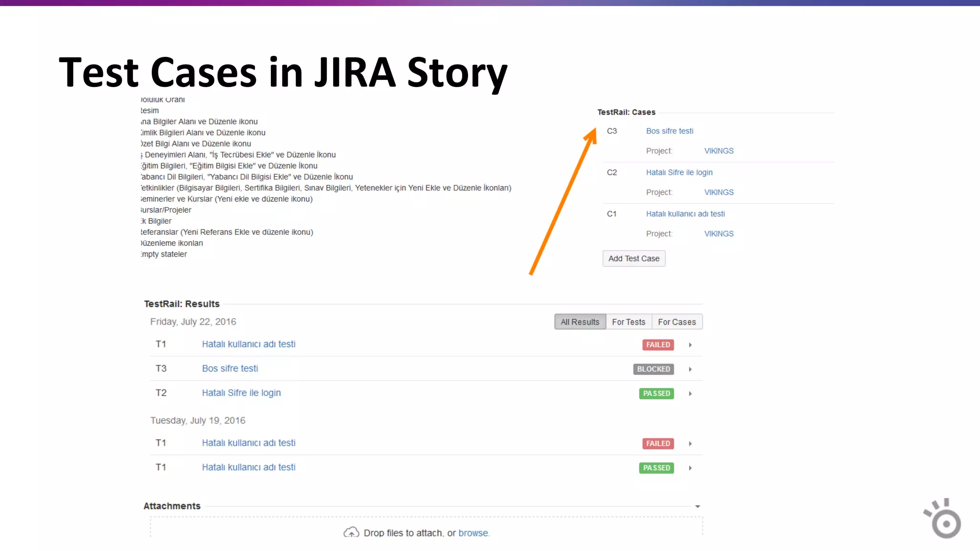Expand the July 19 failed T1 result arrow
This screenshot has height=551, width=980.
pyautogui.click(x=690, y=444)
